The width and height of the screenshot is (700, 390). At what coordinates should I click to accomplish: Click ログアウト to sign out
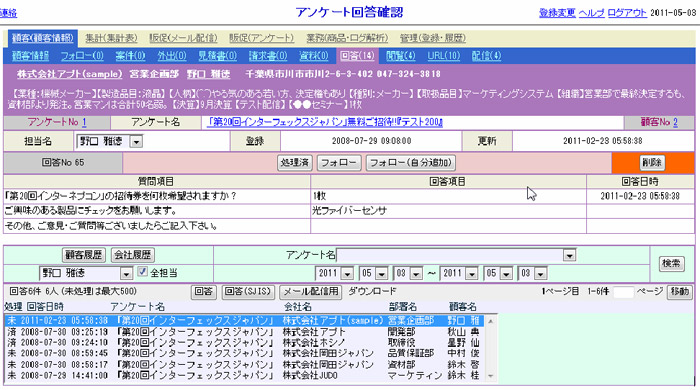[x=627, y=13]
